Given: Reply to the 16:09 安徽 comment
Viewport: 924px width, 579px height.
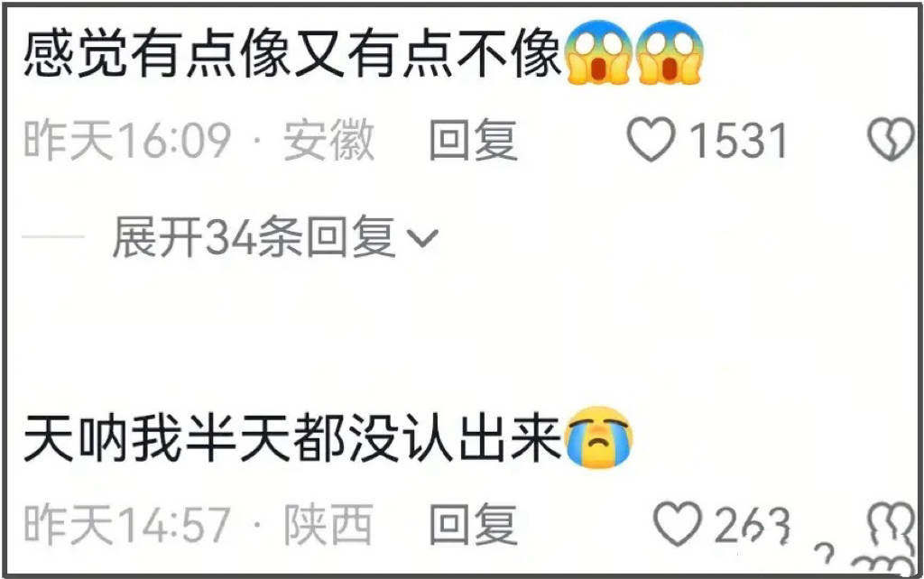Looking at the screenshot, I should 473,140.
